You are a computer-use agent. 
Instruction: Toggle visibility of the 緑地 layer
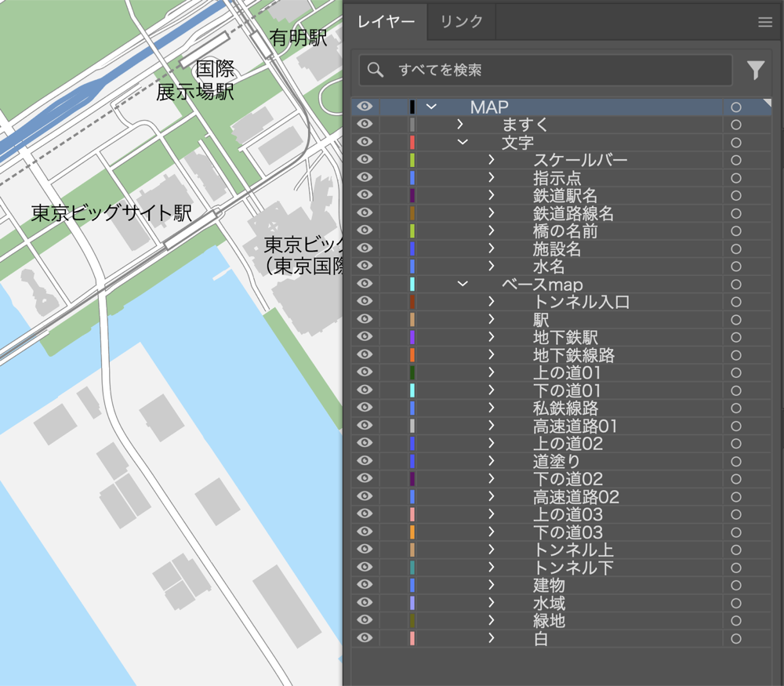point(364,620)
